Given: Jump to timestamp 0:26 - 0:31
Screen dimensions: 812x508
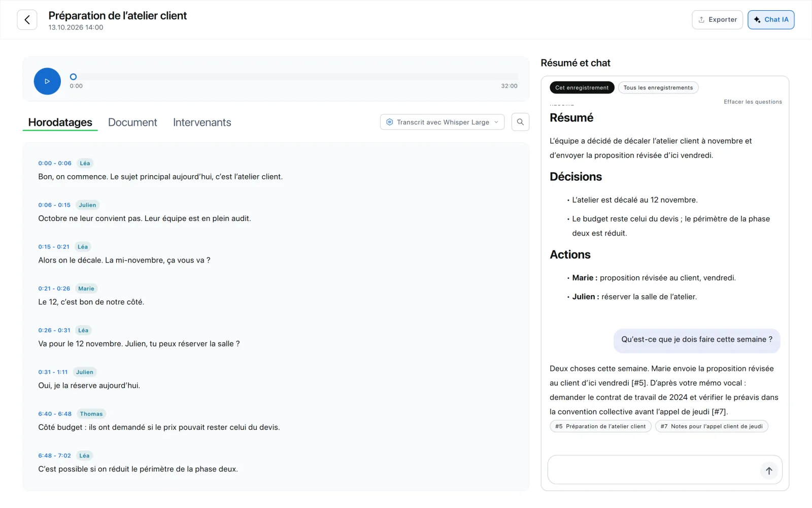Looking at the screenshot, I should (54, 330).
